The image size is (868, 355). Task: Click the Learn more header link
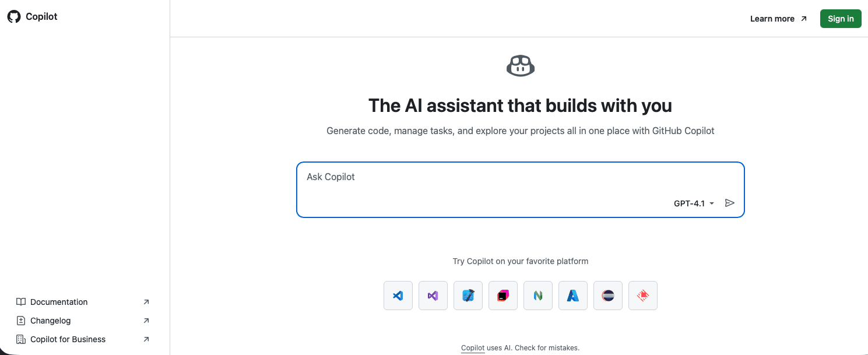772,18
